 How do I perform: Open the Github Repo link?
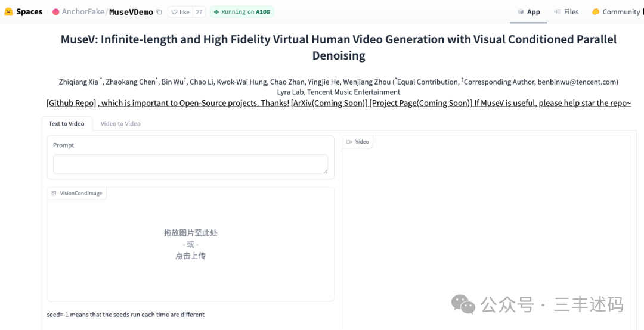(x=72, y=103)
